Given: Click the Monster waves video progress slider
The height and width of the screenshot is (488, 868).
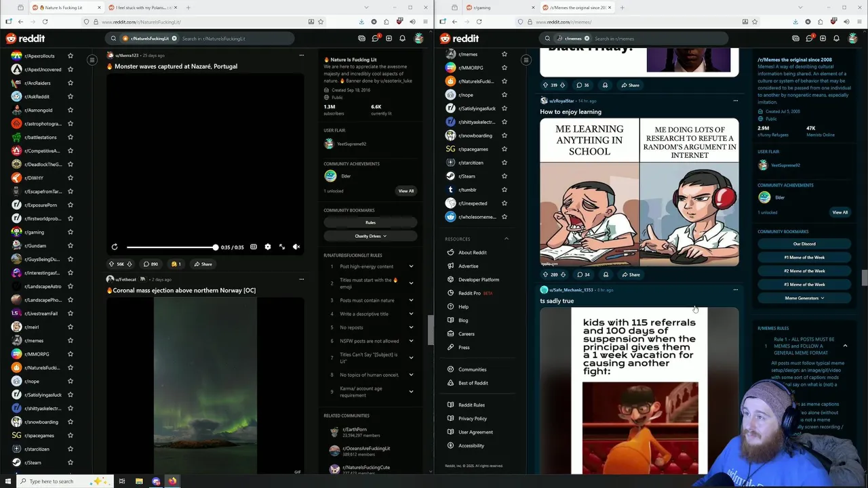Looking at the screenshot, I should pos(172,247).
